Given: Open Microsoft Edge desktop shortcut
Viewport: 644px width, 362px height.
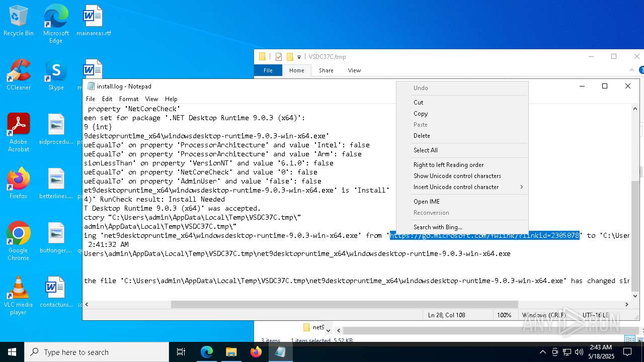Looking at the screenshot, I should pos(56,24).
